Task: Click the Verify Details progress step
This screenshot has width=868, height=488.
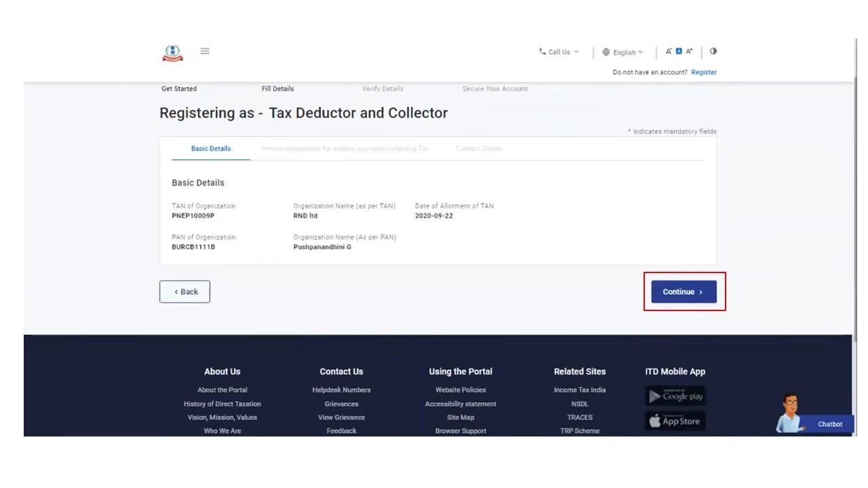Action: click(382, 88)
